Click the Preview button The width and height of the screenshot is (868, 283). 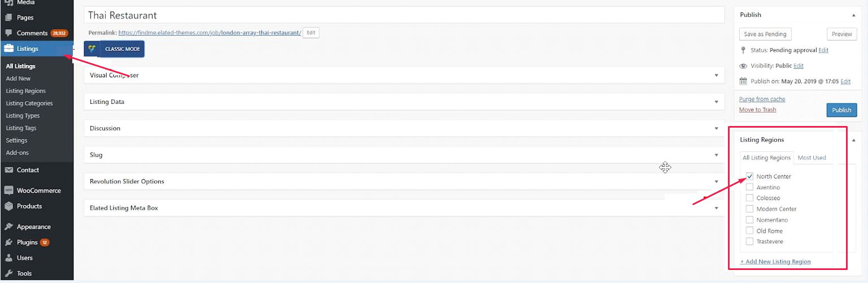click(841, 34)
